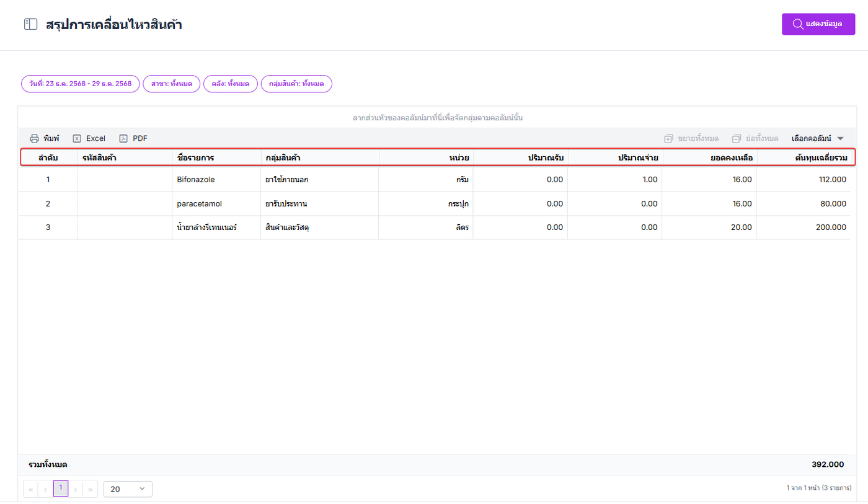Image resolution: width=868 pixels, height=504 pixels.
Task: Click the คลัง: ทั้งหมด warehouse filter chip
Action: pos(230,84)
